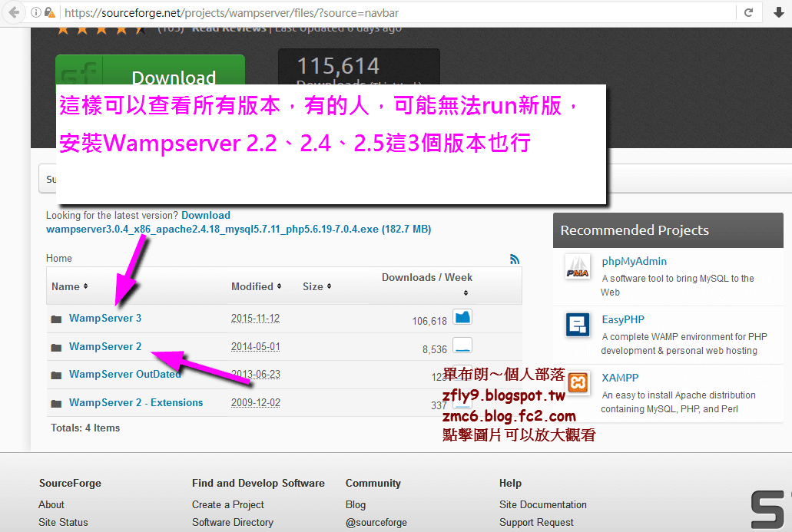This screenshot has height=532, width=792.
Task: Open the Support Request link
Action: click(x=536, y=523)
